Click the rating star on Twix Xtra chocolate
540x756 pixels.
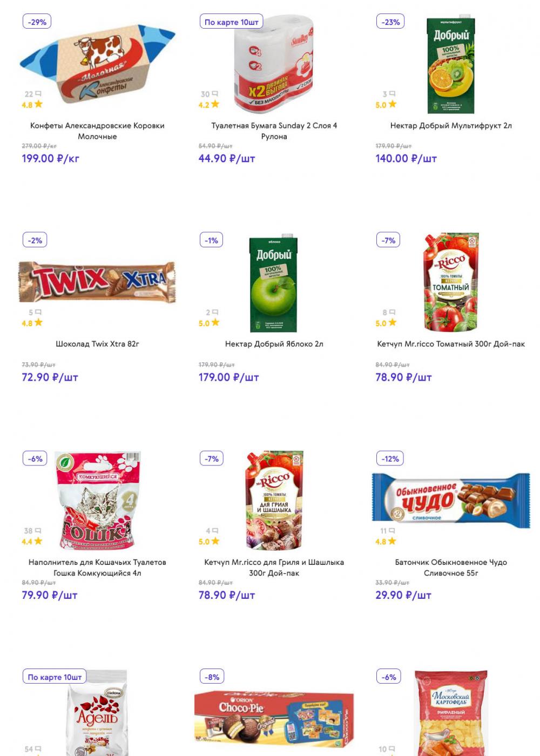38,322
